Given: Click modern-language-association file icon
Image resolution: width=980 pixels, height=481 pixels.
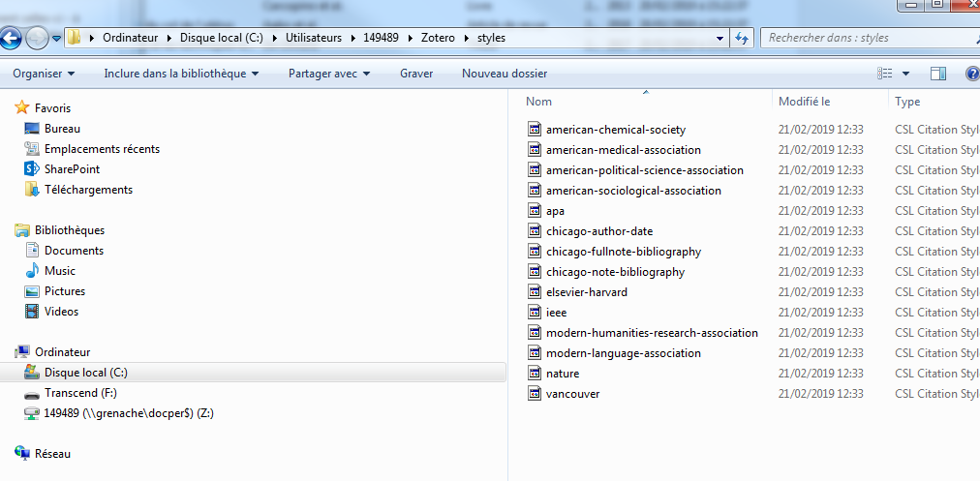Looking at the screenshot, I should click(535, 353).
